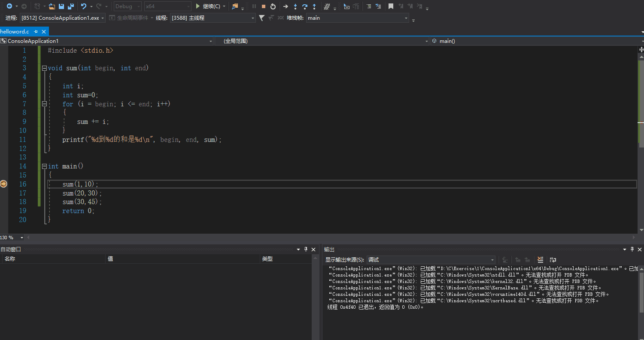Image resolution: width=644 pixels, height=340 pixels.
Task: Open the ConsoleApplication1 project scope dropdown
Action: [107, 41]
